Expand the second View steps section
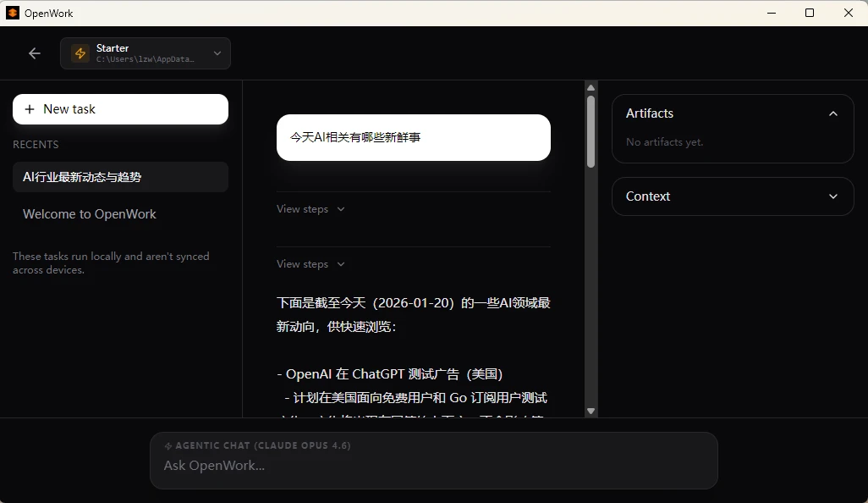This screenshot has height=503, width=868. [x=310, y=264]
